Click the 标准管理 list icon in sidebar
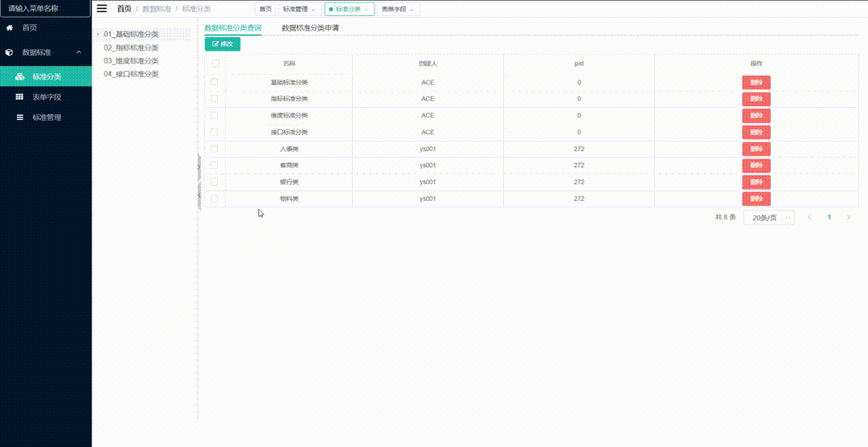The height and width of the screenshot is (447, 868). click(20, 117)
